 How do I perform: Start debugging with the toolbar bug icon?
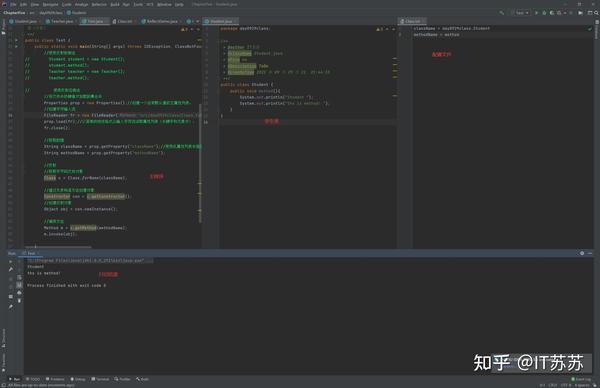tap(544, 13)
